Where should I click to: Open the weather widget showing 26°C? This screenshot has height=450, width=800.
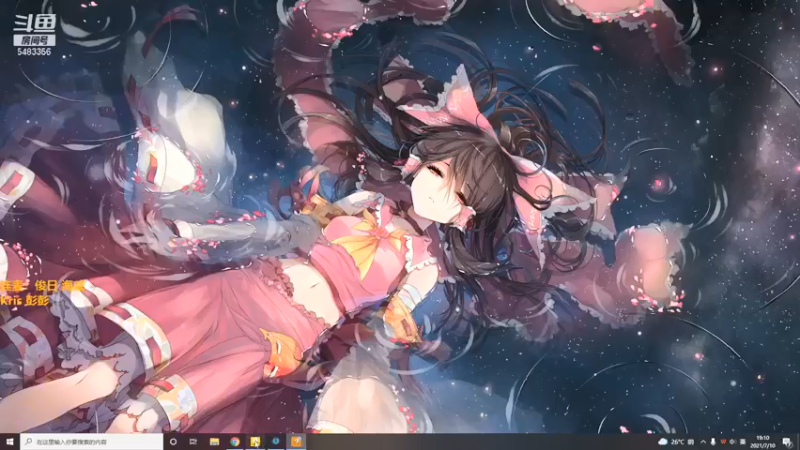tap(676, 442)
